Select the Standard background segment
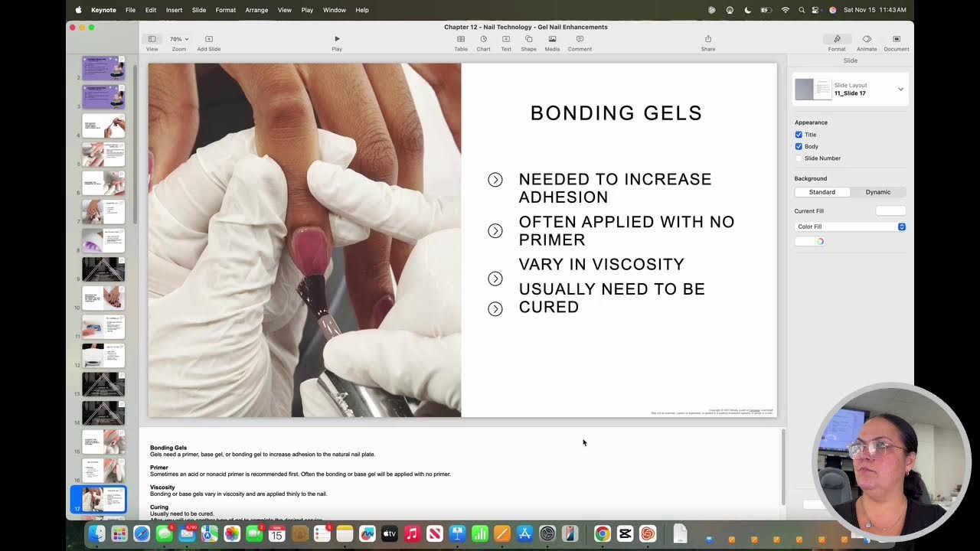980x551 pixels. 822,192
